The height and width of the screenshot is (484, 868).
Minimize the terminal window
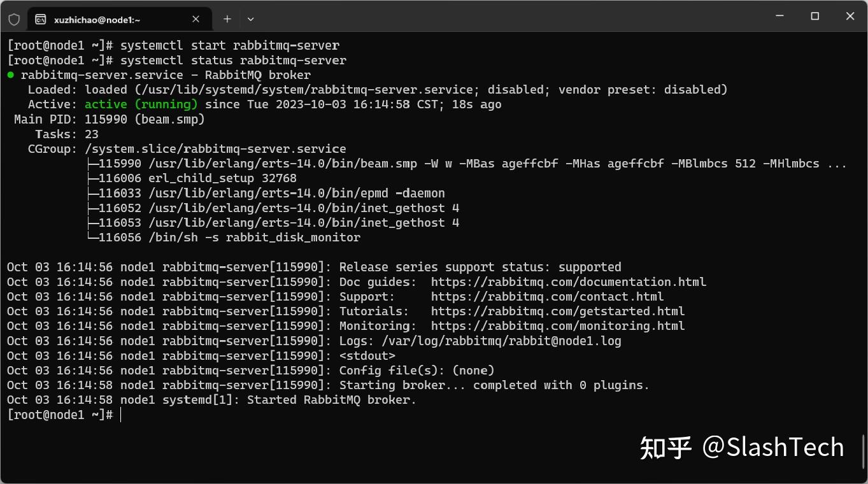pos(779,17)
